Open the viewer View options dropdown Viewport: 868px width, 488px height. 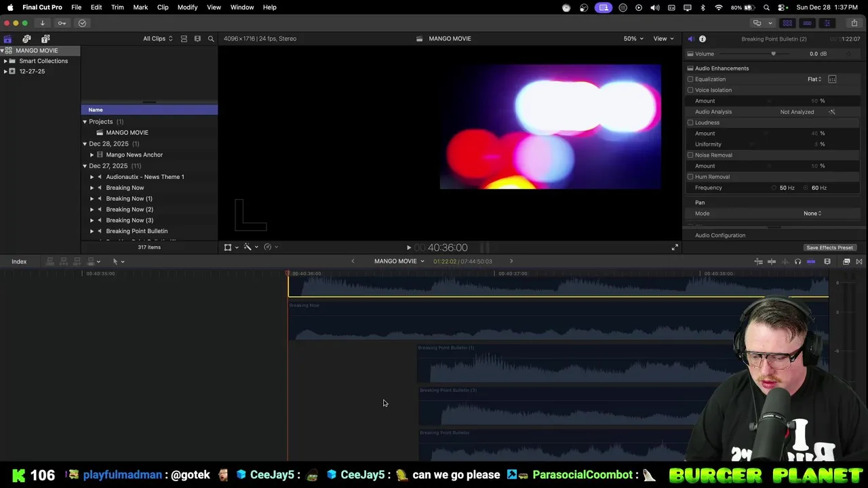tap(663, 39)
